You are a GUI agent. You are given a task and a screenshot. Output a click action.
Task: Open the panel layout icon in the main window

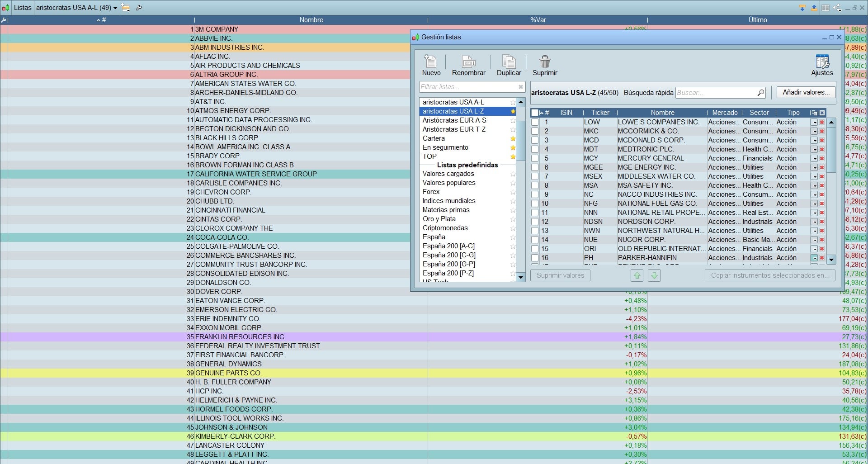[x=826, y=8]
